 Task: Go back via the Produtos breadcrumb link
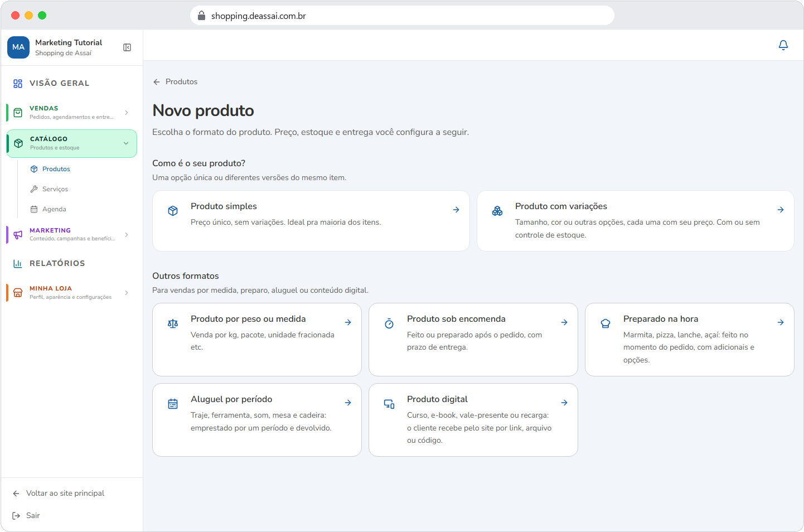click(x=181, y=82)
